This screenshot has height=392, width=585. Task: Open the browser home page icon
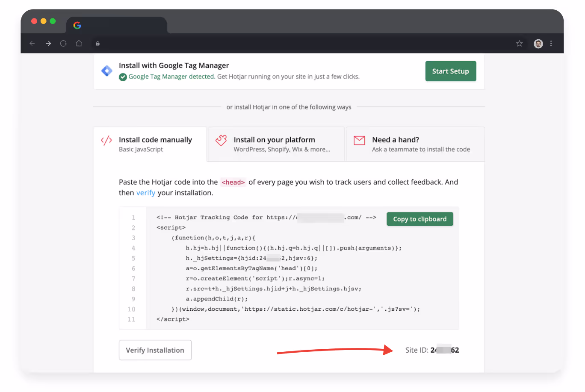(x=79, y=43)
